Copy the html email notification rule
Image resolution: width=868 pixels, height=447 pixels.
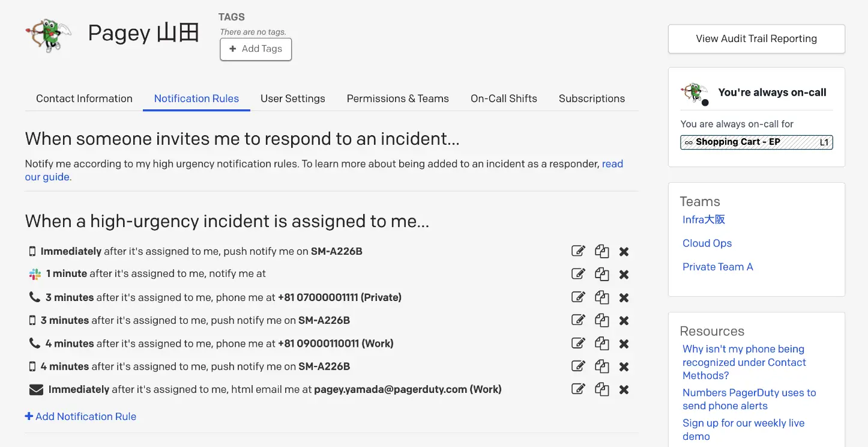pos(601,389)
